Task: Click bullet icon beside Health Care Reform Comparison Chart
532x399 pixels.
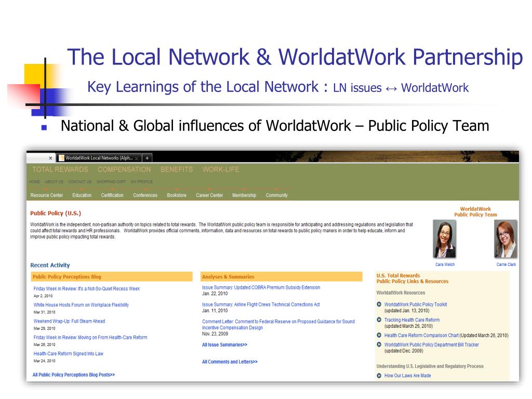Action: point(379,335)
